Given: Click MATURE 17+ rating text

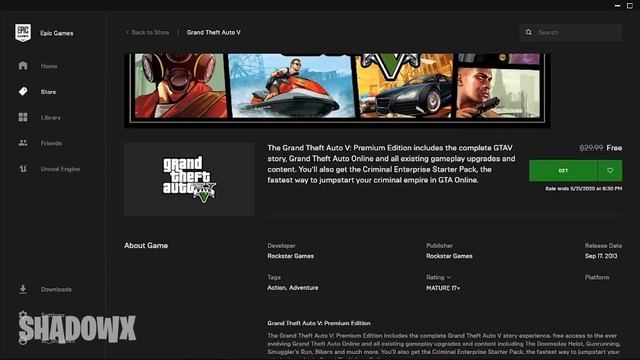Looking at the screenshot, I should coord(443,288).
